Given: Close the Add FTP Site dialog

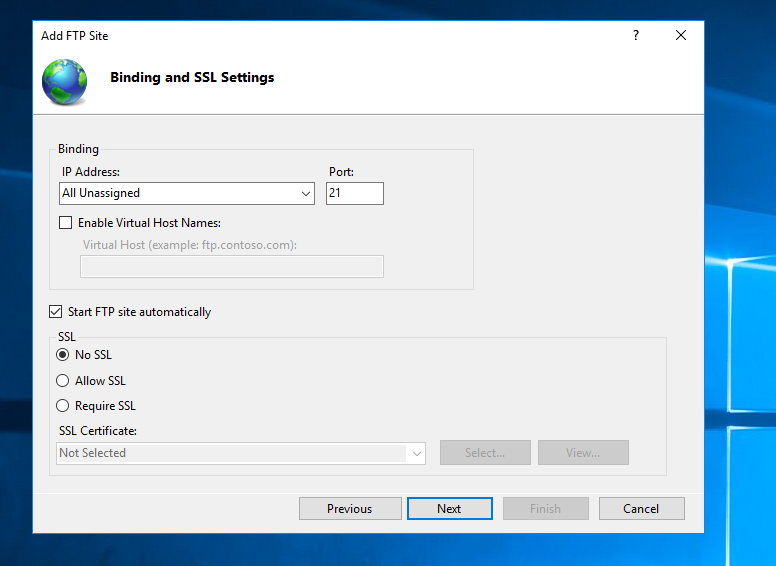Looking at the screenshot, I should tap(681, 35).
